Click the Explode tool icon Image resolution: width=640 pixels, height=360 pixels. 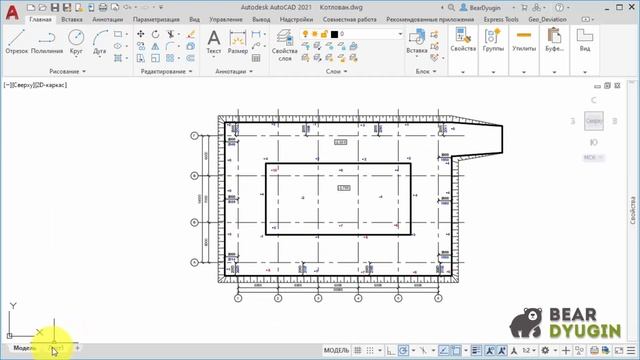[191, 46]
